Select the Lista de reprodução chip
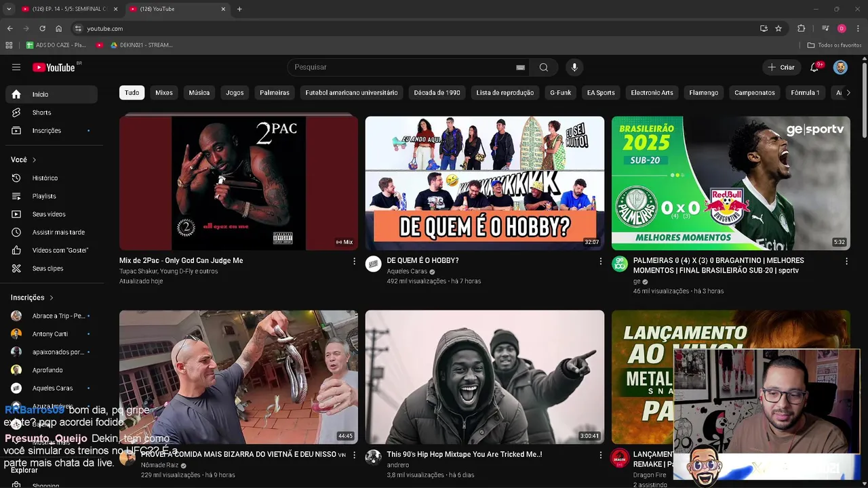The width and height of the screenshot is (868, 488). (505, 93)
